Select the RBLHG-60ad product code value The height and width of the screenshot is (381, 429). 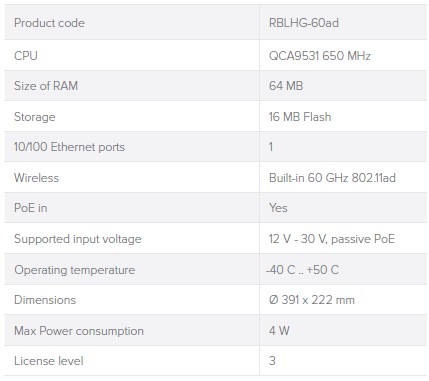(x=304, y=23)
